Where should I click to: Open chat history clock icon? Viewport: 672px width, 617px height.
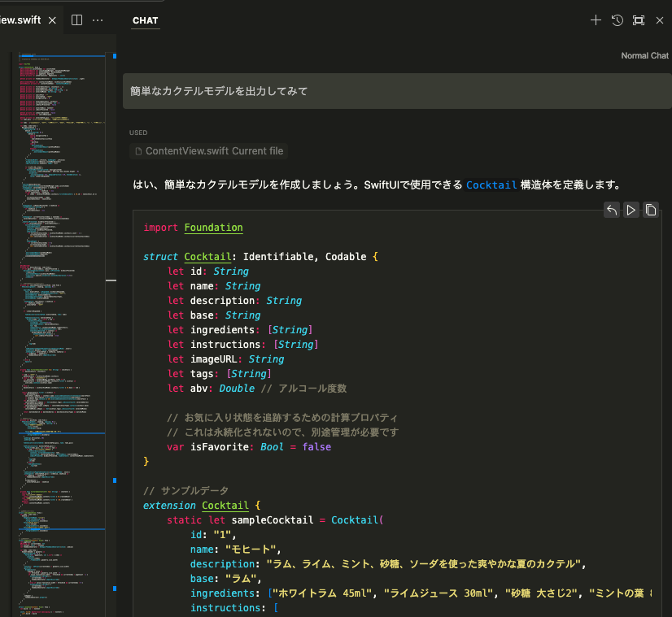coord(617,20)
